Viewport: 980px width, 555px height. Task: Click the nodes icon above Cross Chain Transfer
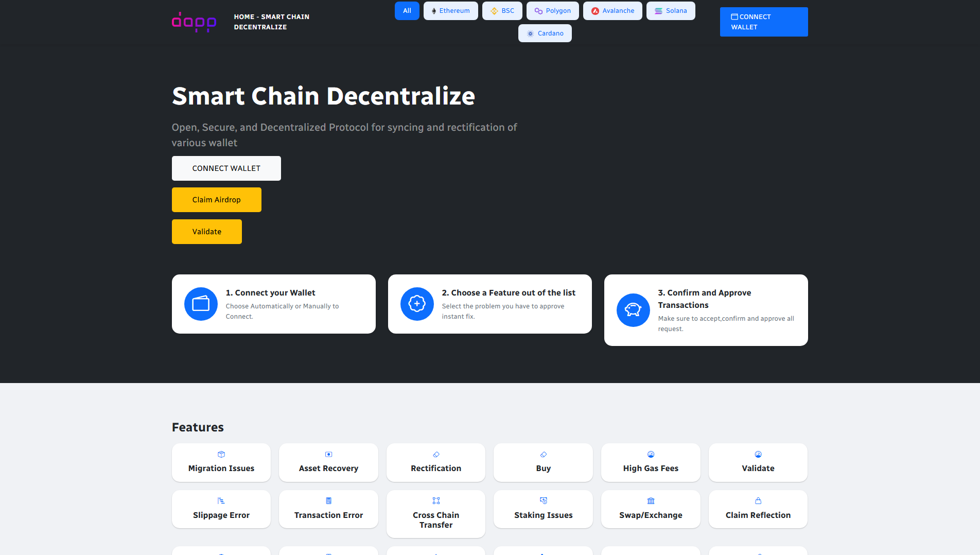[436, 500]
